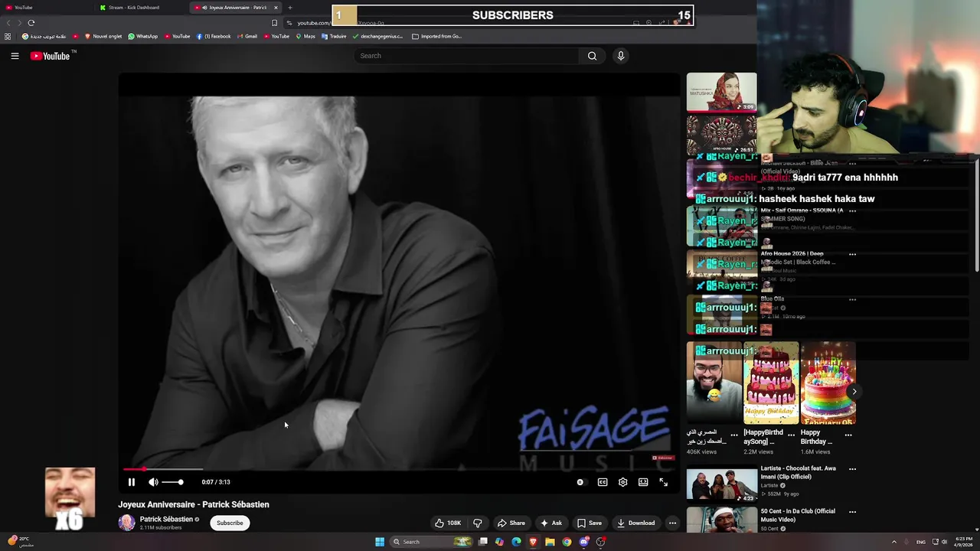
Task: Open the Traduire bookmark
Action: (x=334, y=36)
